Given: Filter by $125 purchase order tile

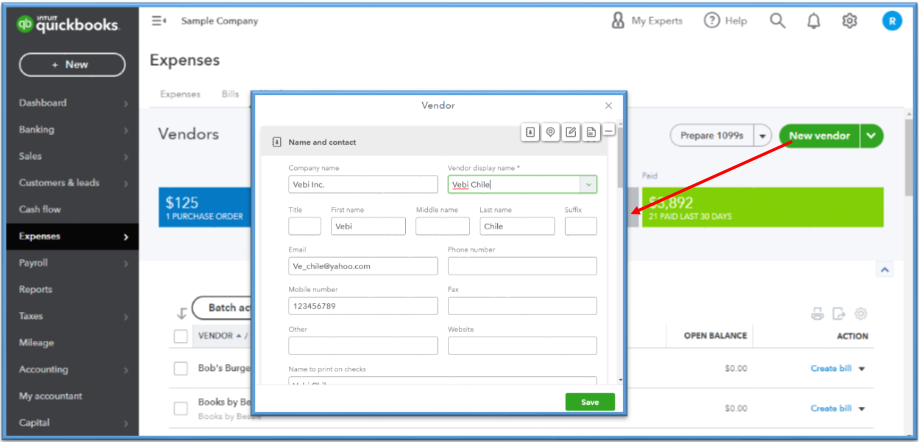Looking at the screenshot, I should point(205,207).
